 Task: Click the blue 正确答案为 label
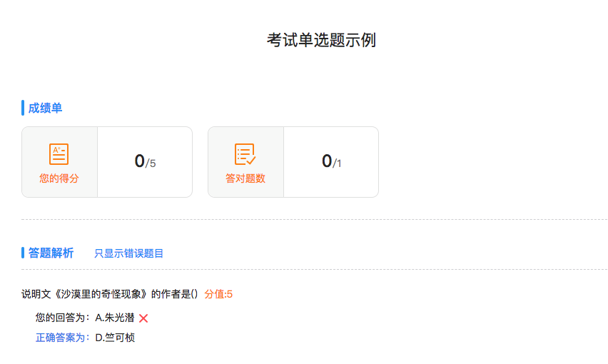pyautogui.click(x=62, y=338)
